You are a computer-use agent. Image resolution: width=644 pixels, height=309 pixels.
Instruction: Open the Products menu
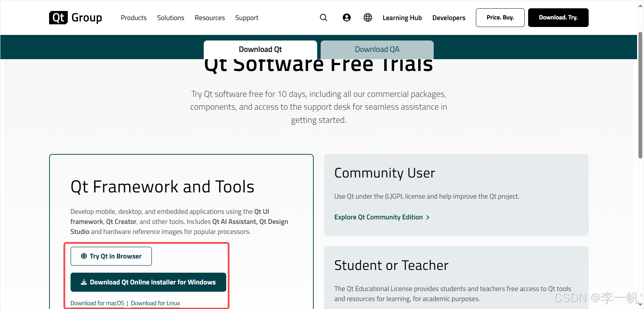pyautogui.click(x=134, y=18)
